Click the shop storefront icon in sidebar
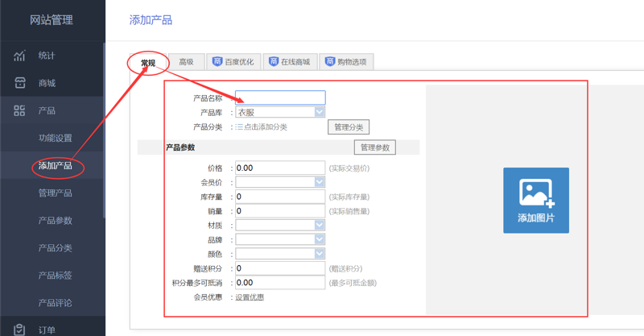Image resolution: width=644 pixels, height=336 pixels. coord(19,83)
